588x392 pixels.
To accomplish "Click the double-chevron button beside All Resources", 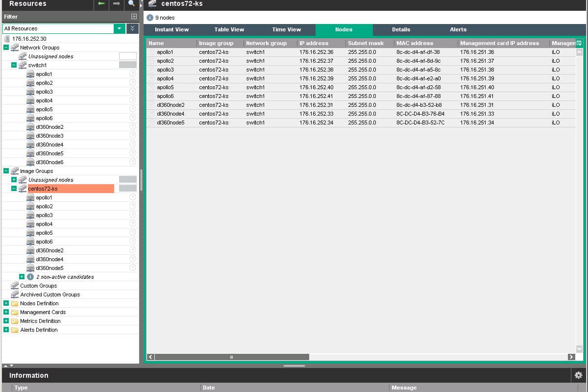I will [x=132, y=28].
